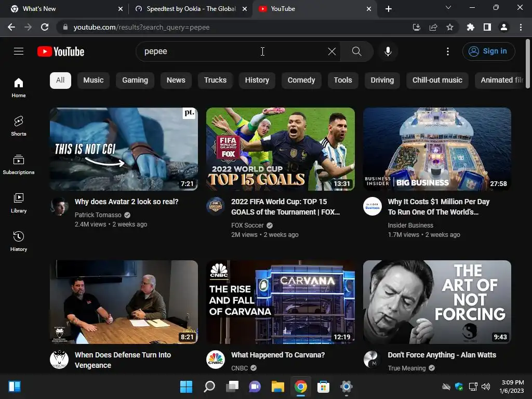Screen dimensions: 532x399
Task: Share this page icon in address bar
Action: [433, 27]
